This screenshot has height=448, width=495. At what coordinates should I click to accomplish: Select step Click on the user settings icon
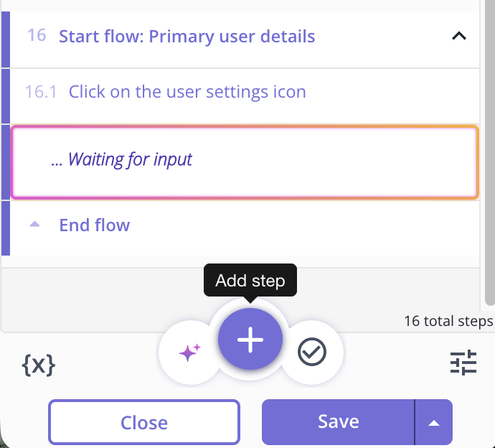187,92
